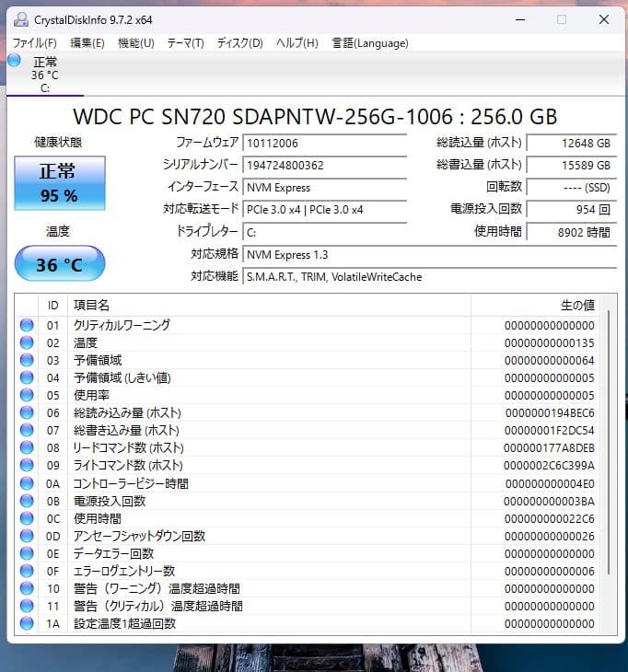Image resolution: width=628 pixels, height=672 pixels.
Task: Open the ファイル(F) menu
Action: 34,43
